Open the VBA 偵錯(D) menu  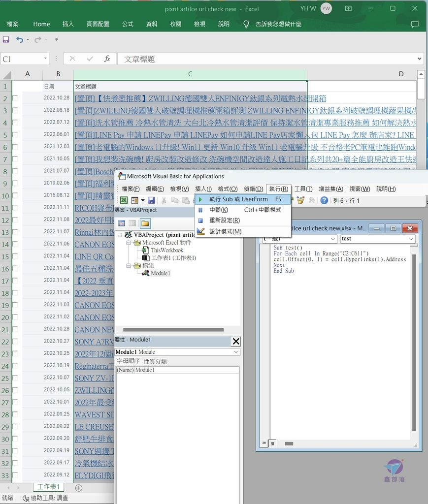[253, 189]
